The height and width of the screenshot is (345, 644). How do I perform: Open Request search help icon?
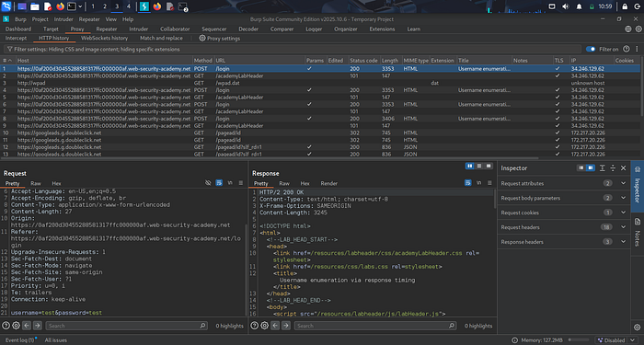tap(6, 326)
